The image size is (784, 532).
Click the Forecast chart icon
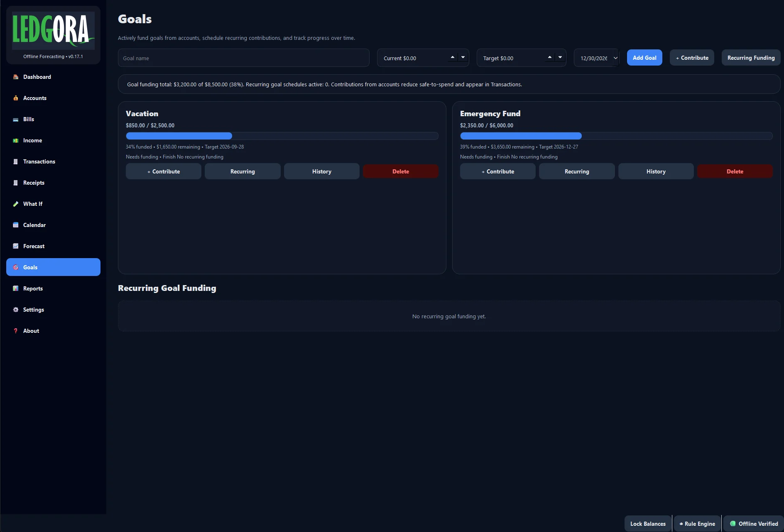tap(16, 246)
